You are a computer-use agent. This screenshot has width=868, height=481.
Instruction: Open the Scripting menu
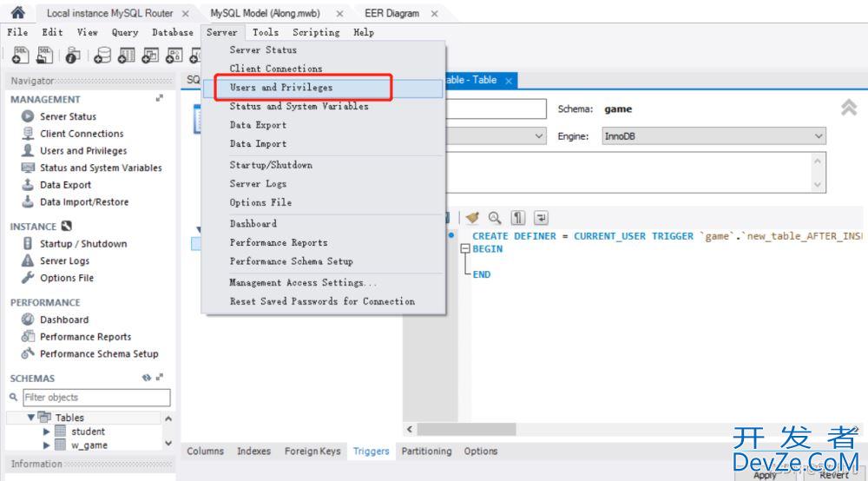[x=316, y=32]
